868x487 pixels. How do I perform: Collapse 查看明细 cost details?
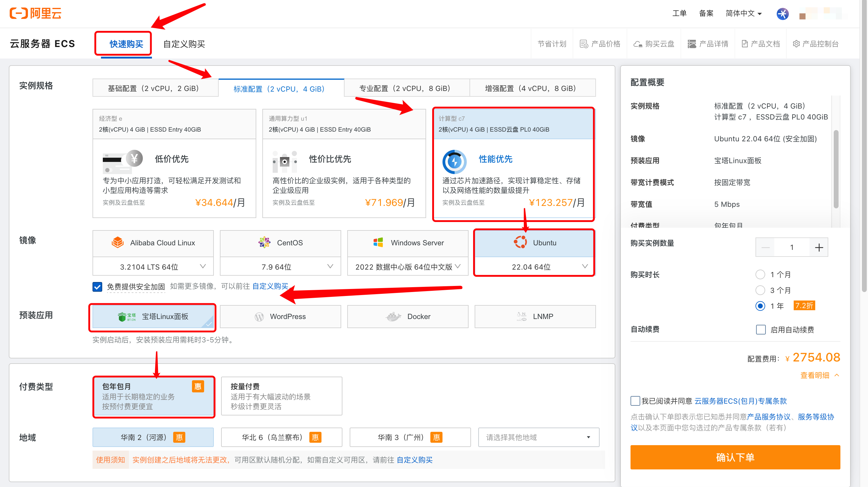pos(819,375)
